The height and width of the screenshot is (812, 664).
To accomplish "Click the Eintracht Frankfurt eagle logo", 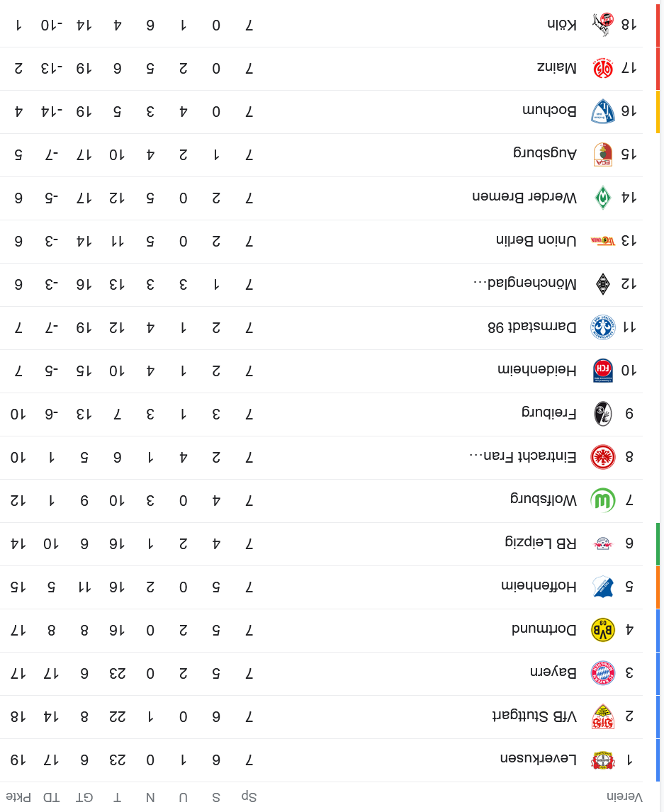I will [603, 458].
